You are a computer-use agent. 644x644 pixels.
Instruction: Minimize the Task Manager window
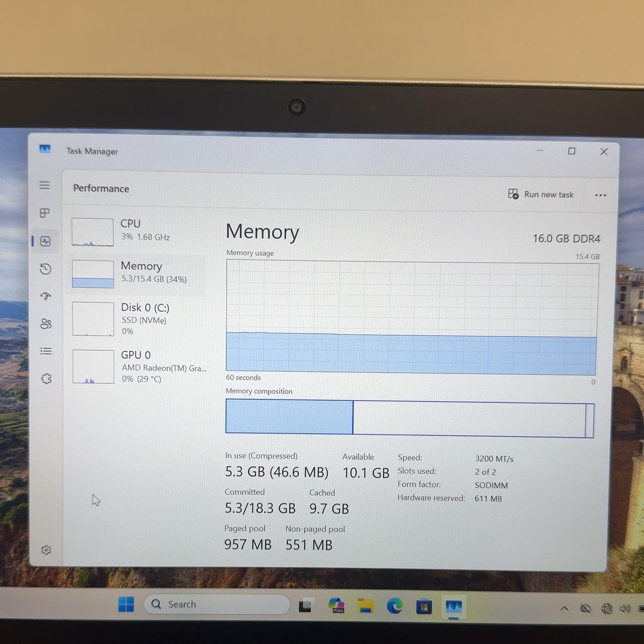(x=540, y=151)
